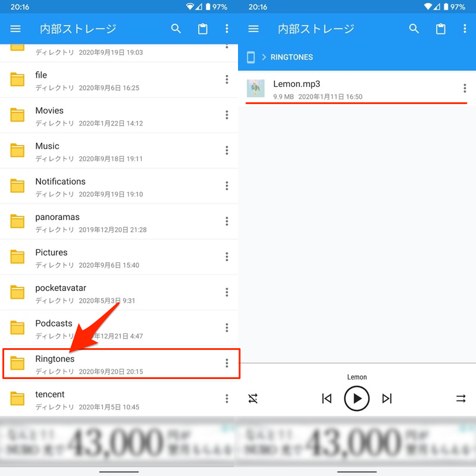Tap the Pictures folder icon
Image resolution: width=476 pixels, height=476 pixels.
coord(18,257)
